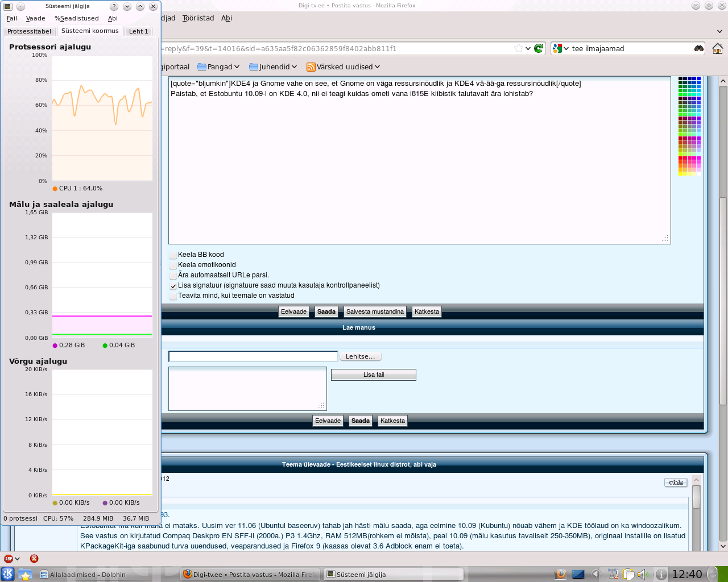
Task: Switch to the Protsessitabel tab
Action: pyautogui.click(x=29, y=31)
